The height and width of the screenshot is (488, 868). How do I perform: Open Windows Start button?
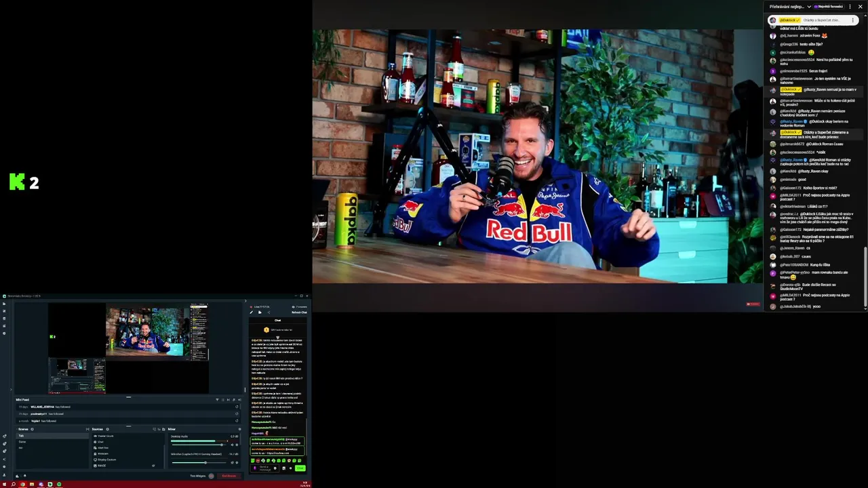[x=4, y=485]
